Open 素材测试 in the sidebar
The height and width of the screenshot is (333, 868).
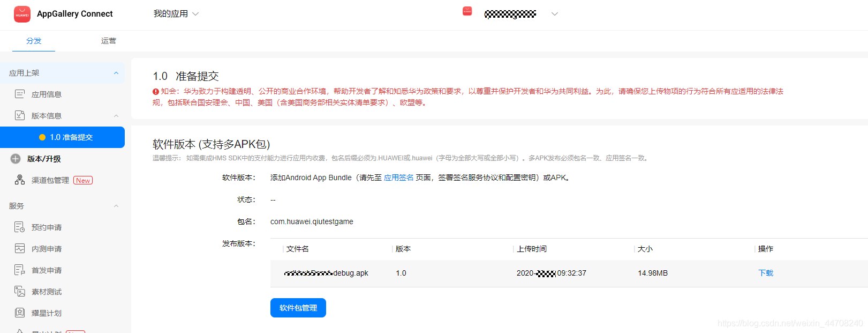[47, 292]
